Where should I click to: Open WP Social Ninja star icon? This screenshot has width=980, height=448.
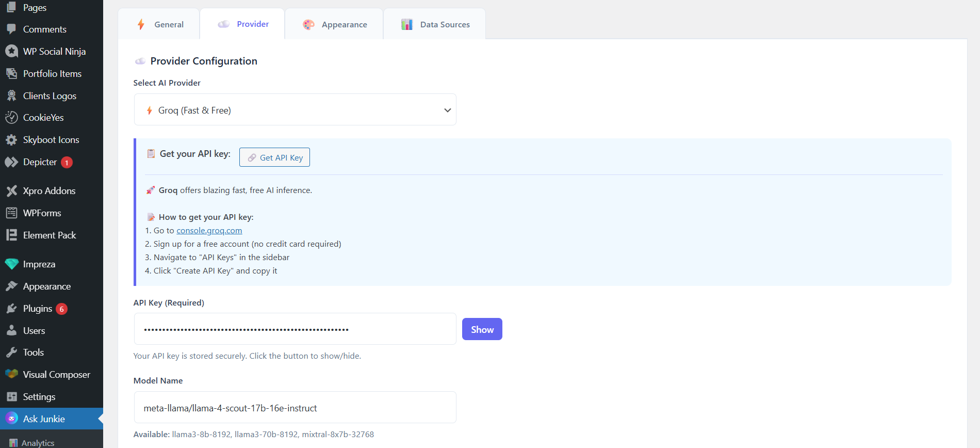coord(11,52)
